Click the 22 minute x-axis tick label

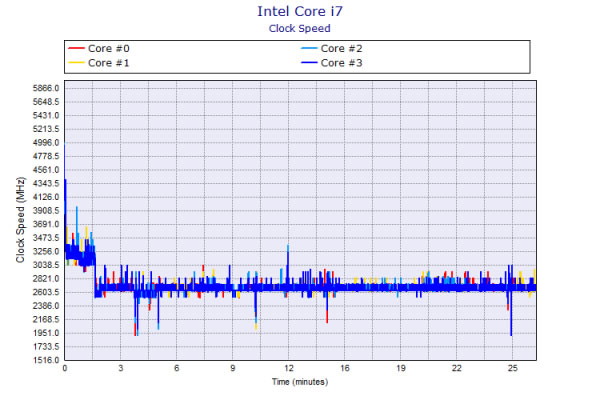pos(457,368)
